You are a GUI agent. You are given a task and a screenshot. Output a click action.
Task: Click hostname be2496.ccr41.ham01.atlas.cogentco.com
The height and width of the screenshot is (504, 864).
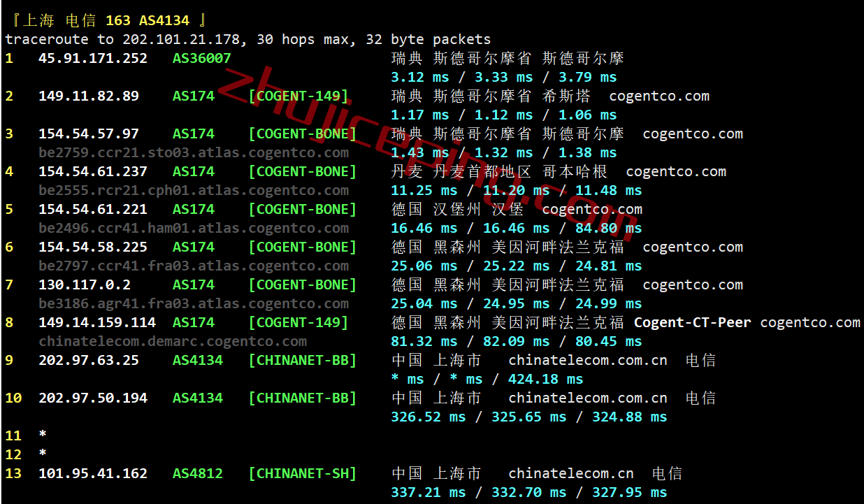coord(194,228)
